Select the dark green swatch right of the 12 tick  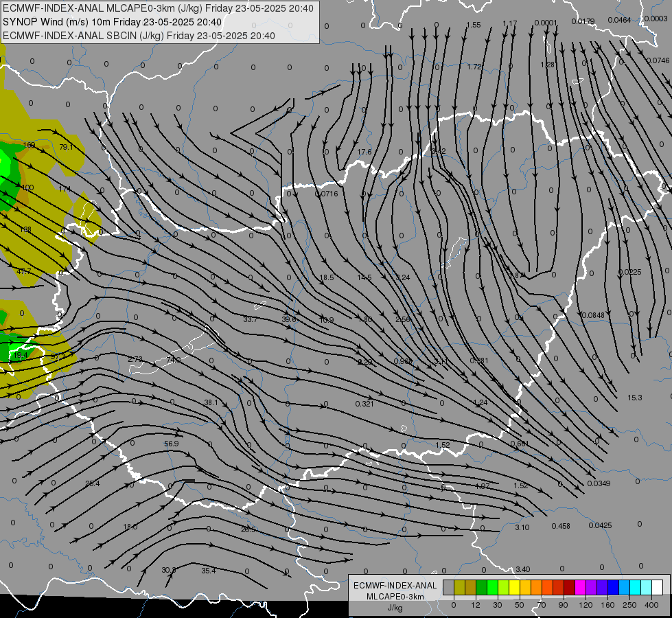coord(481,588)
